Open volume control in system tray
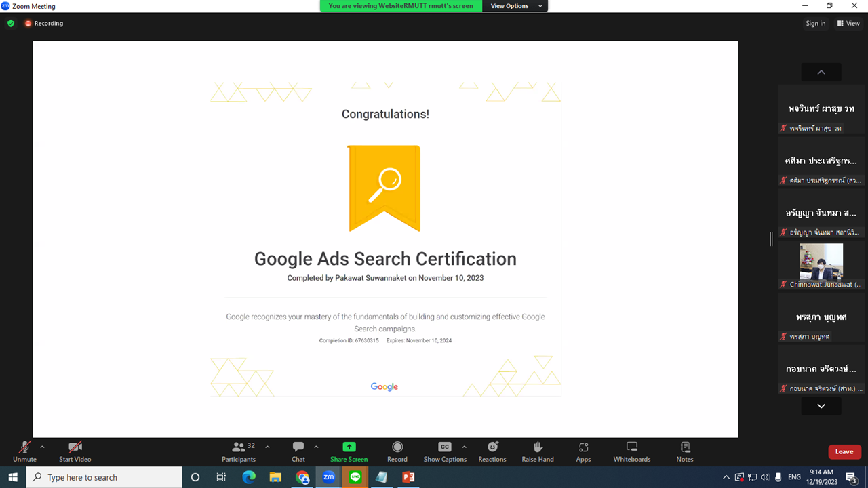 pyautogui.click(x=765, y=477)
